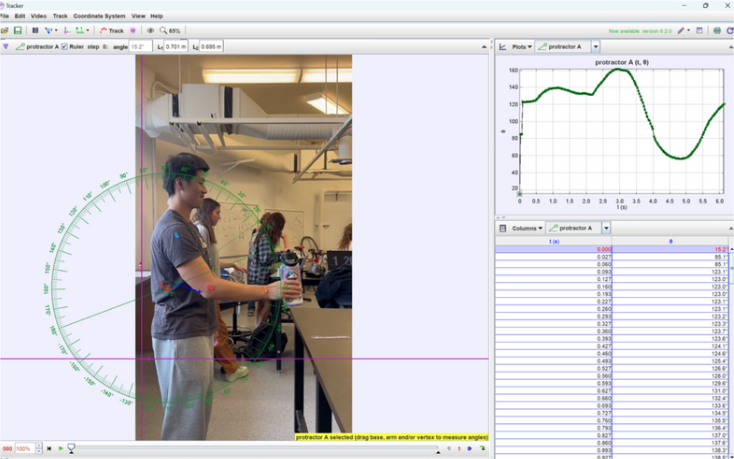Open the Help menu
This screenshot has width=734, height=459.
coord(156,16)
